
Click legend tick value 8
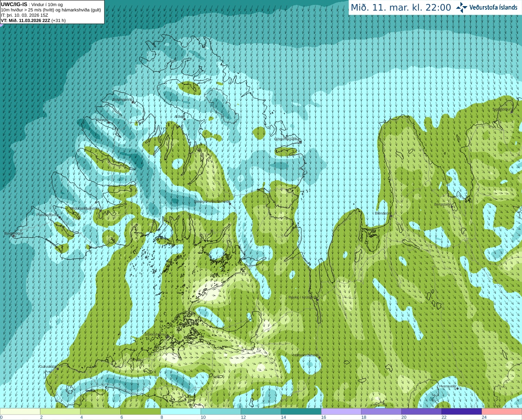(x=162, y=417)
